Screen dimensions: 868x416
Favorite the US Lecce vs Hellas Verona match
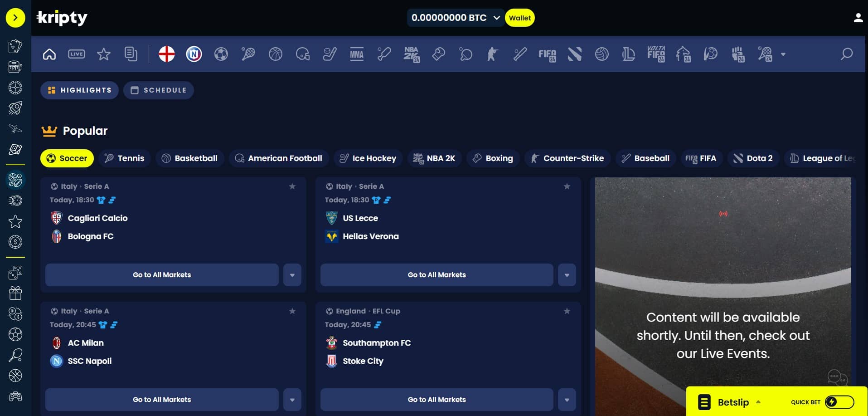(x=567, y=186)
